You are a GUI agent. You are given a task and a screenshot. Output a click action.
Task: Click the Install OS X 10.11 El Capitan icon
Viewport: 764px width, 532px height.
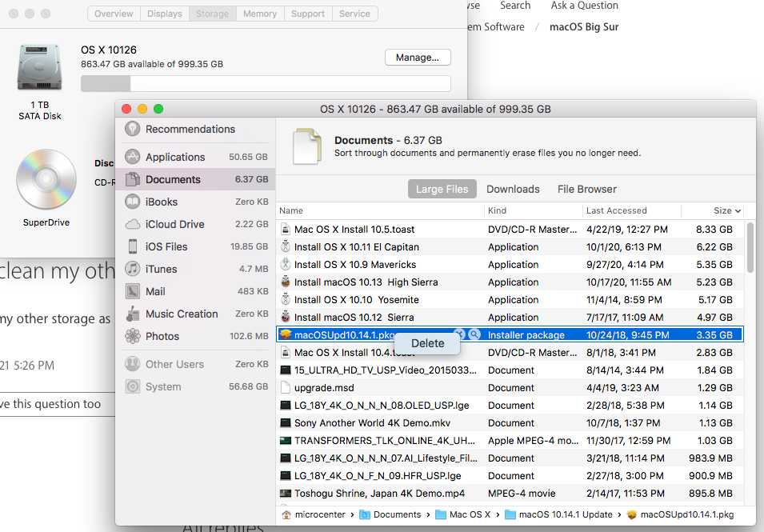click(286, 246)
